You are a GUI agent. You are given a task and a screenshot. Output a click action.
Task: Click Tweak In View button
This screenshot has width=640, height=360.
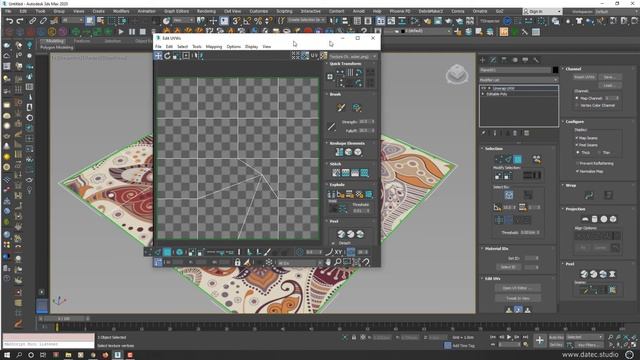518,298
